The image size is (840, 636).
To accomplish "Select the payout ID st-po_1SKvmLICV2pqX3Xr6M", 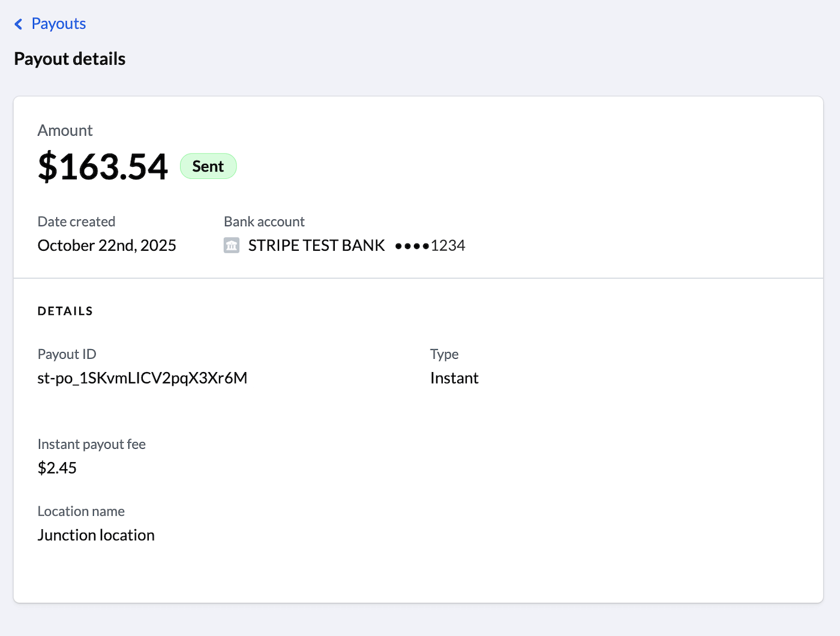I will [142, 378].
